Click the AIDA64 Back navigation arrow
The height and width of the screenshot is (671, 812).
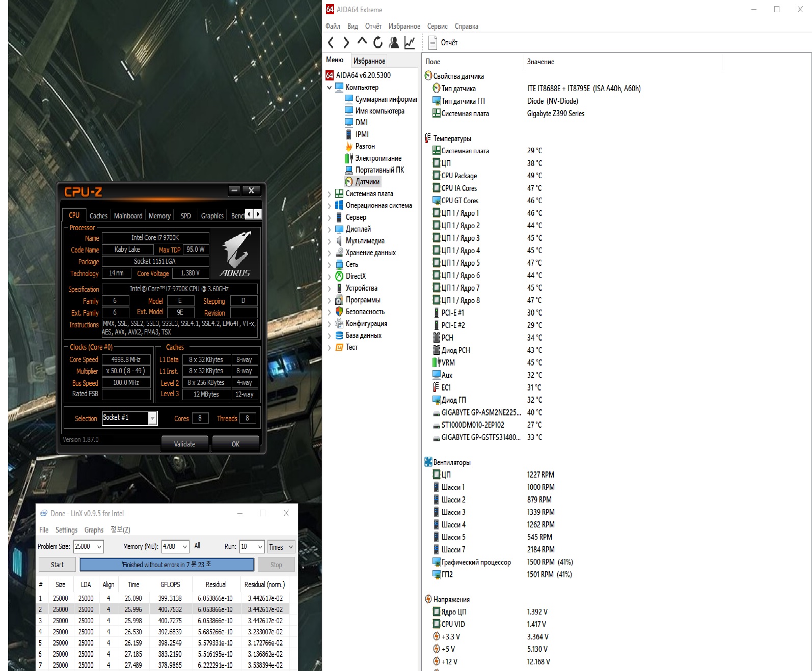(331, 43)
